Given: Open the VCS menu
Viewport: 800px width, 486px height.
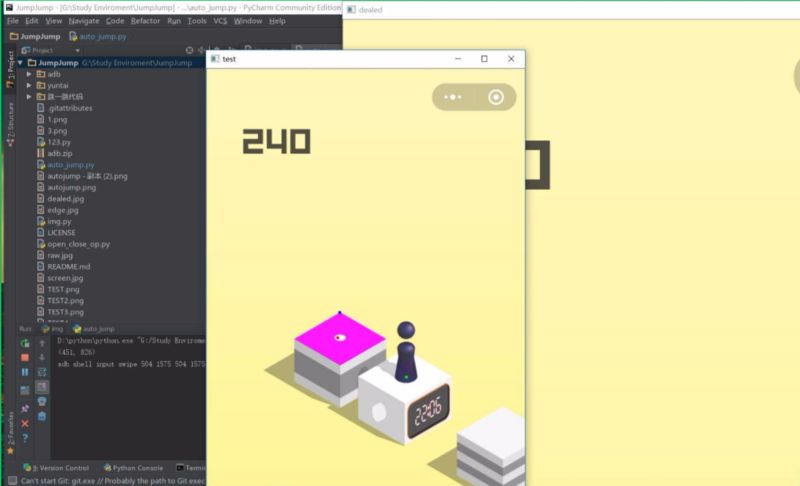Looking at the screenshot, I should [x=220, y=21].
